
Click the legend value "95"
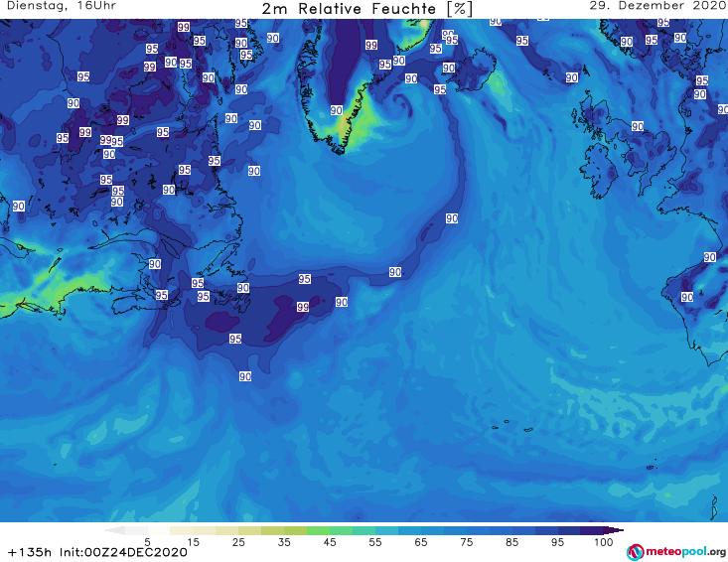(x=557, y=542)
